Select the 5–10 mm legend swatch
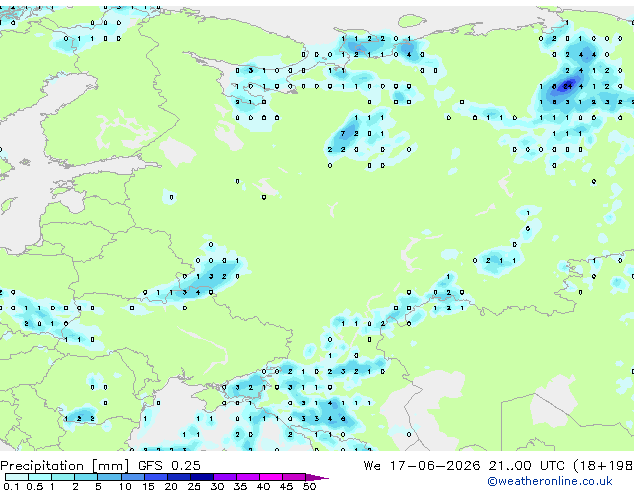 [x=109, y=477]
